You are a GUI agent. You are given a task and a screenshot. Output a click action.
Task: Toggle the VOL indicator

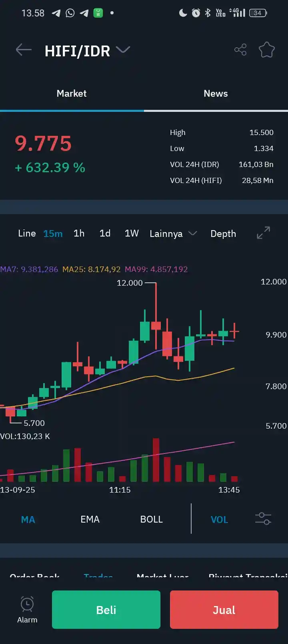pos(219,519)
